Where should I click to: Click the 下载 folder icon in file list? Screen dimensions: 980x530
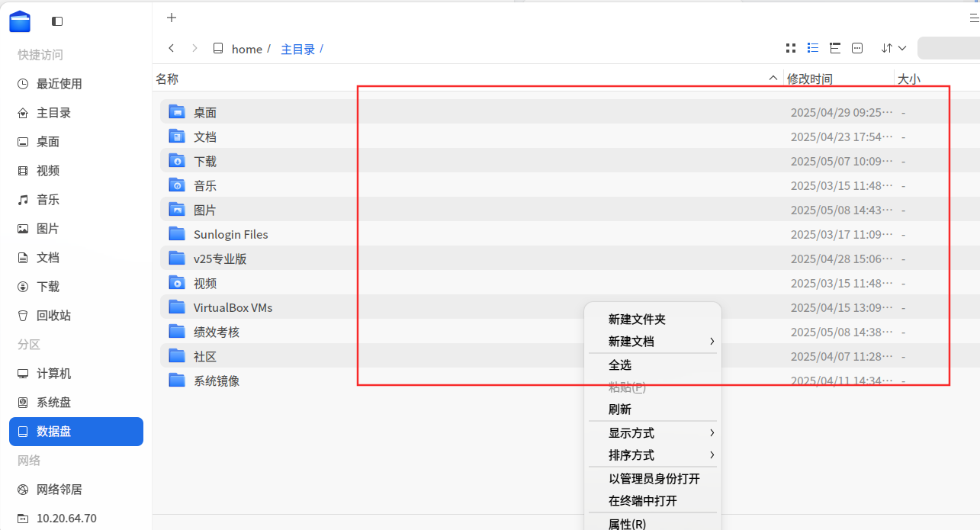pos(177,161)
